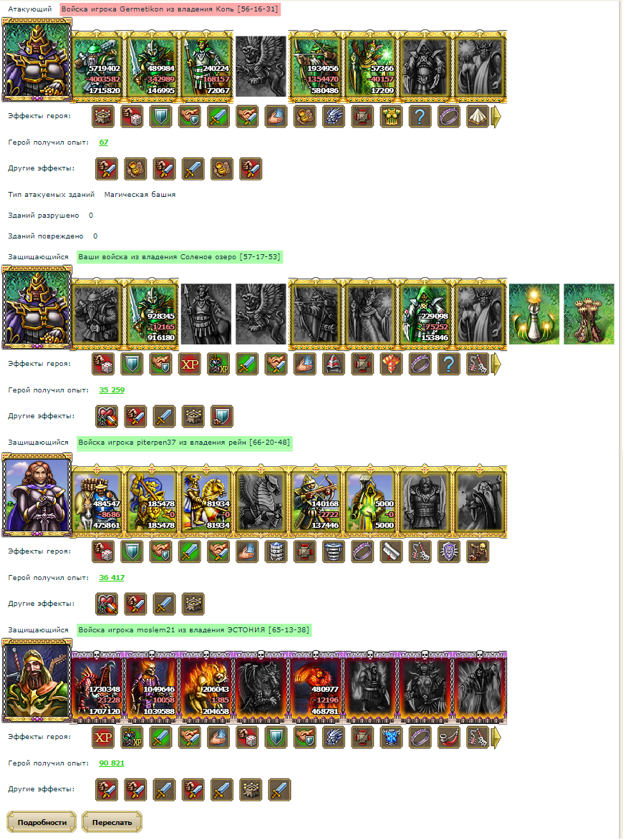Expand more moslem21 hero effects with the arrow

pyautogui.click(x=496, y=738)
